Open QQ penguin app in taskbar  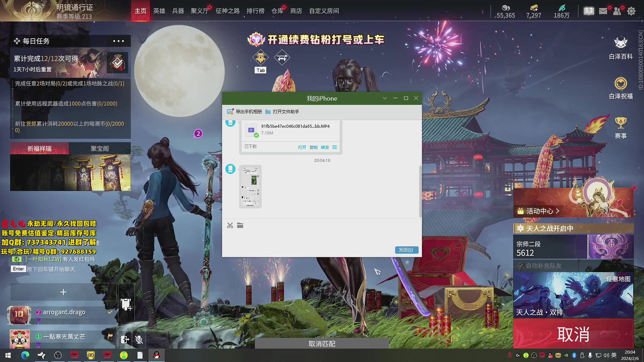(x=156, y=355)
